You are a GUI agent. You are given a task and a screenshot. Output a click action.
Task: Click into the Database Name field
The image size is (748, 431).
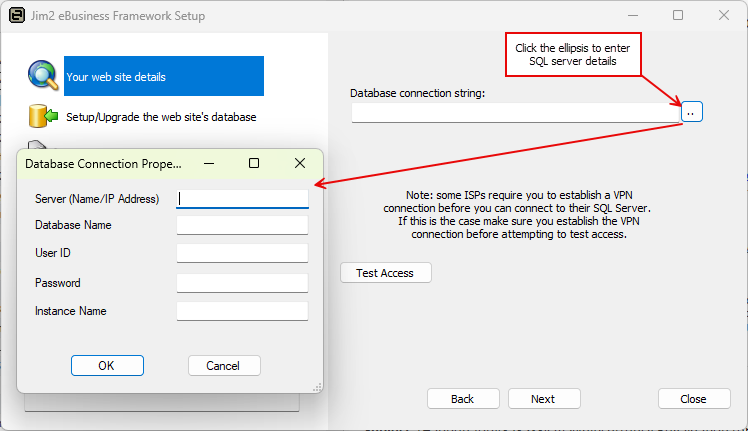click(x=242, y=225)
